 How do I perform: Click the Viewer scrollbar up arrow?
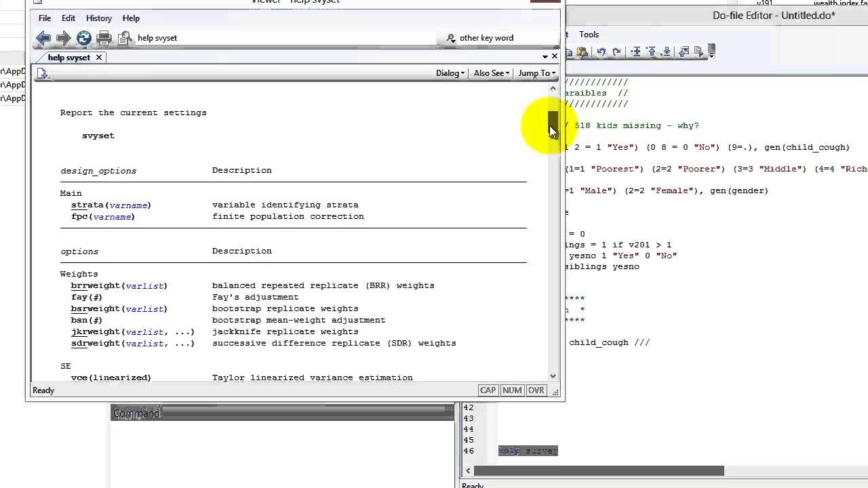(x=553, y=88)
